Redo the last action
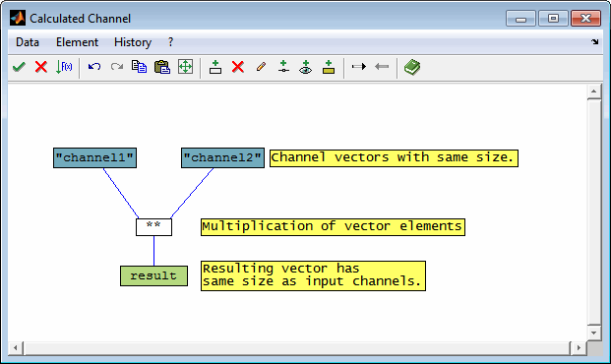The image size is (611, 364). (x=117, y=67)
